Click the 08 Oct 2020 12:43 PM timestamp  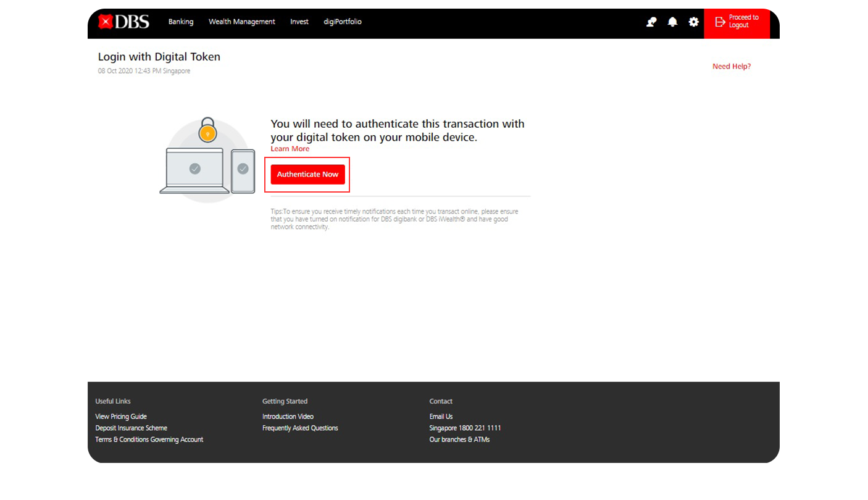coord(144,71)
